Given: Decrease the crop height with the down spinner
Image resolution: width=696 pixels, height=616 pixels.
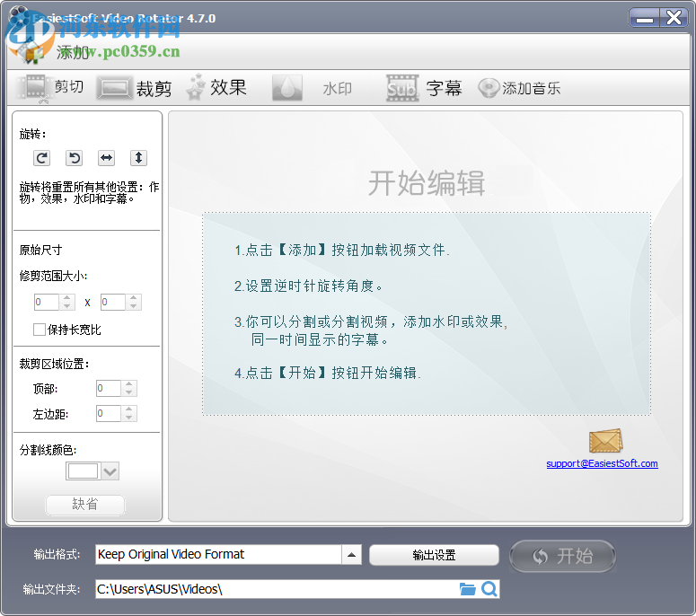Looking at the screenshot, I should click(x=134, y=306).
